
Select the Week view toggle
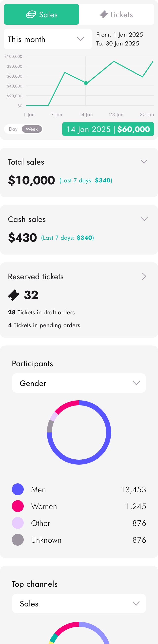point(32,129)
